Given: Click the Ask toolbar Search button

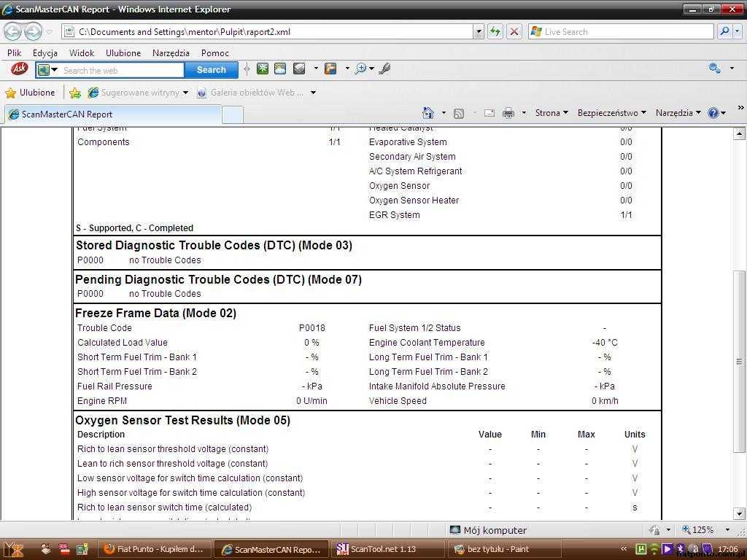Looking at the screenshot, I should pyautogui.click(x=212, y=70).
